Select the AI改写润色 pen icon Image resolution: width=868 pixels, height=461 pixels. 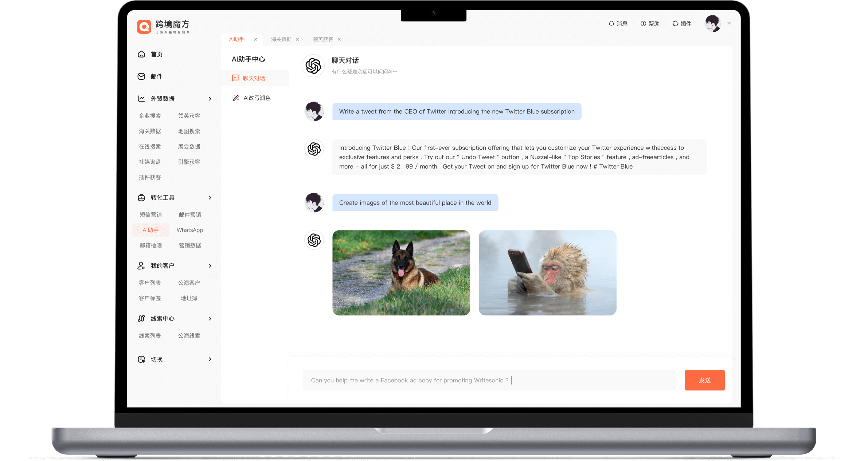pos(236,98)
